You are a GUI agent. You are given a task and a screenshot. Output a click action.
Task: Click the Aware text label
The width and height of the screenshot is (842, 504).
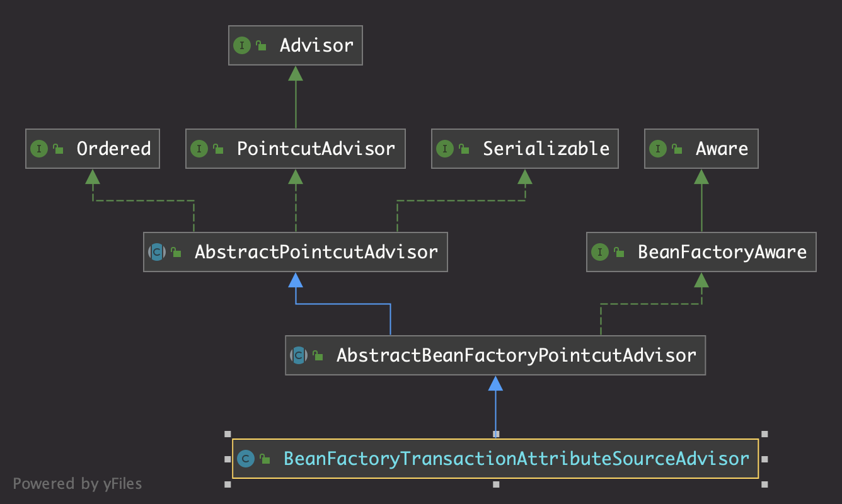point(722,149)
